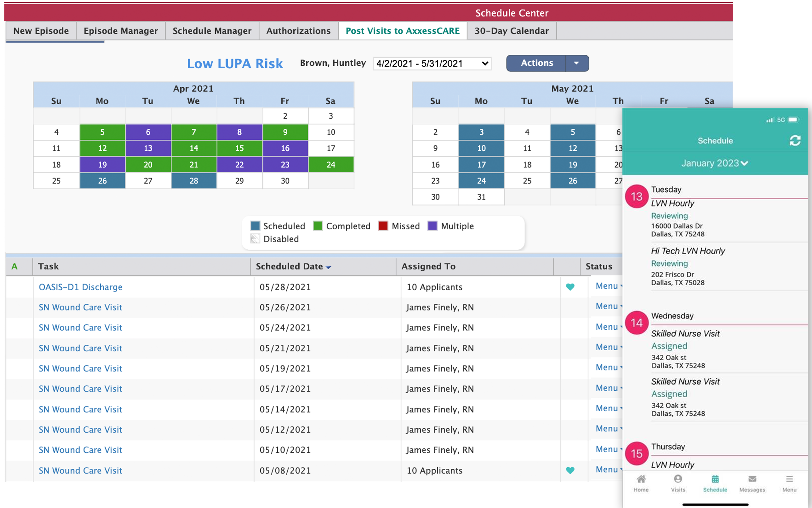Click the heart icon on 05/08/2021 visit row
Viewport: 812px width, 508px height.
point(570,470)
